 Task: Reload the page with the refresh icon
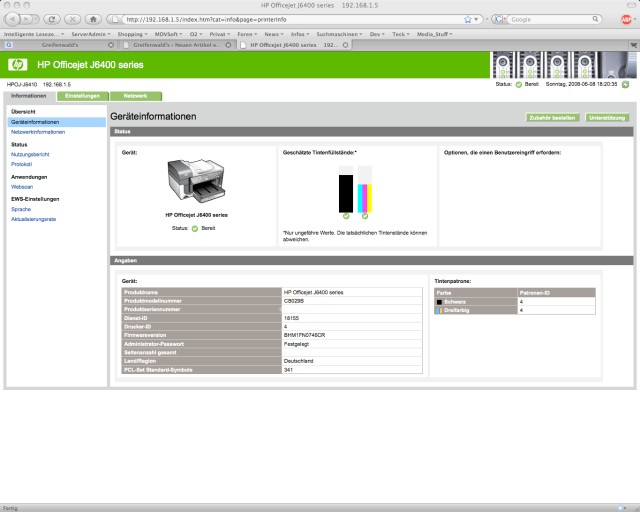[x=51, y=19]
